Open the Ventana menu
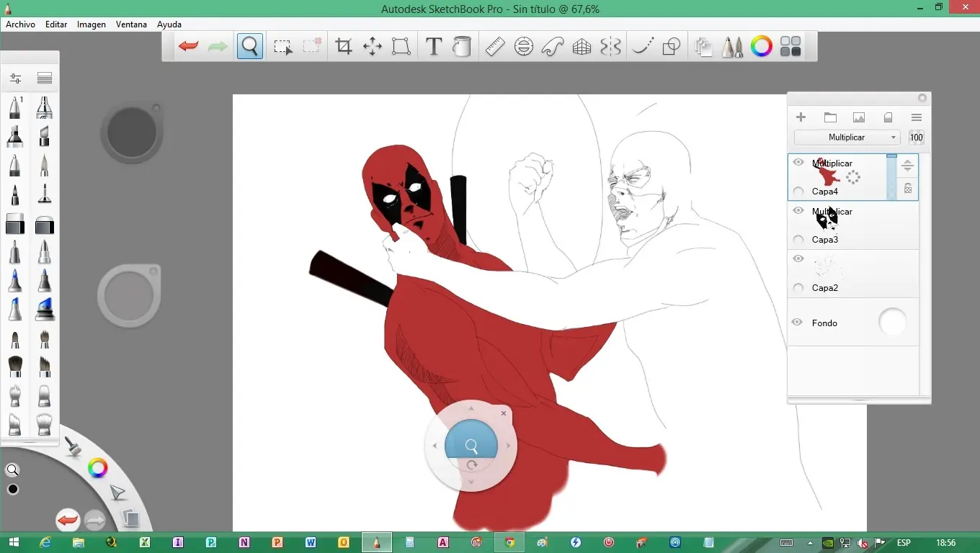The height and width of the screenshot is (553, 980). click(x=131, y=24)
